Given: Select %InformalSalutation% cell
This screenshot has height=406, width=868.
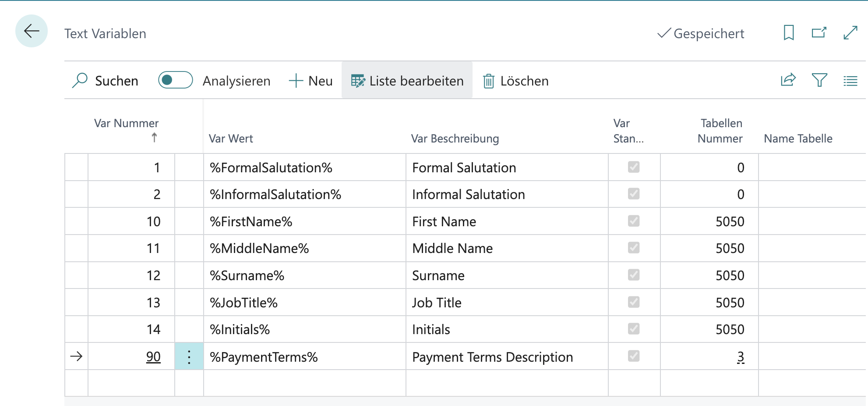Looking at the screenshot, I should tap(305, 194).
